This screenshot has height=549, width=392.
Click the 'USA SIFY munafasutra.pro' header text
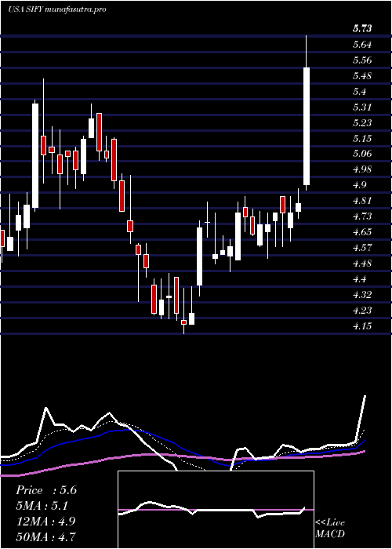click(x=56, y=9)
